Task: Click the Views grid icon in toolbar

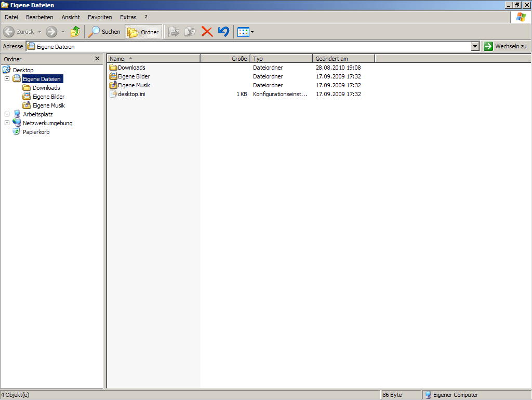Action: click(x=243, y=32)
